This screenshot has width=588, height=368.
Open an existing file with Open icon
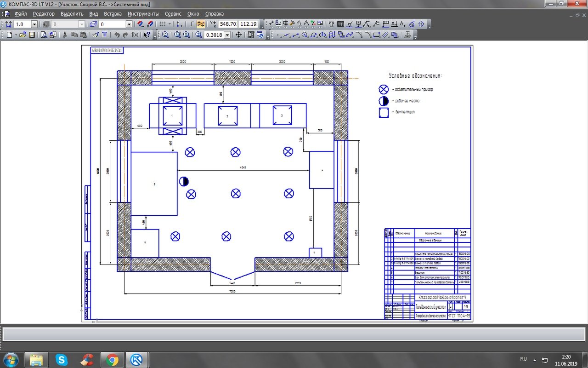[x=23, y=35]
